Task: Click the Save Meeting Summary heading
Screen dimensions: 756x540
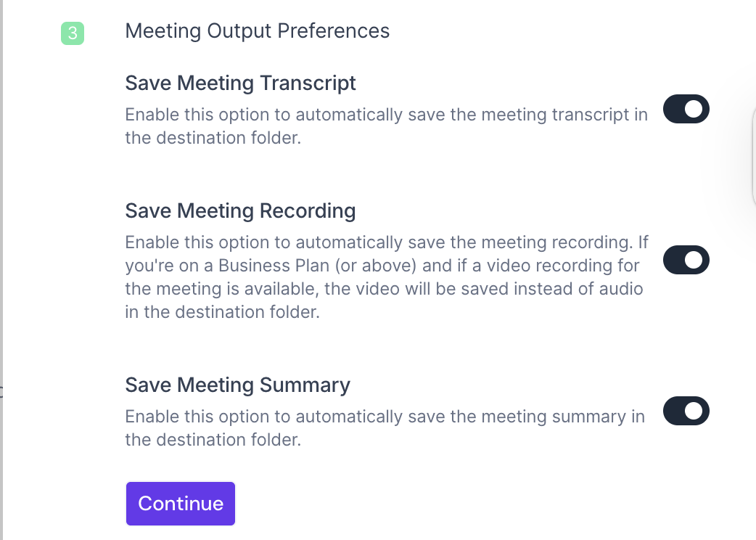Action: click(x=237, y=385)
